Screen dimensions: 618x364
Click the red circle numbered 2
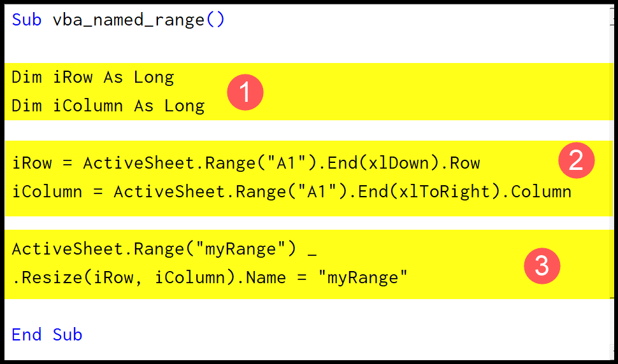[576, 160]
